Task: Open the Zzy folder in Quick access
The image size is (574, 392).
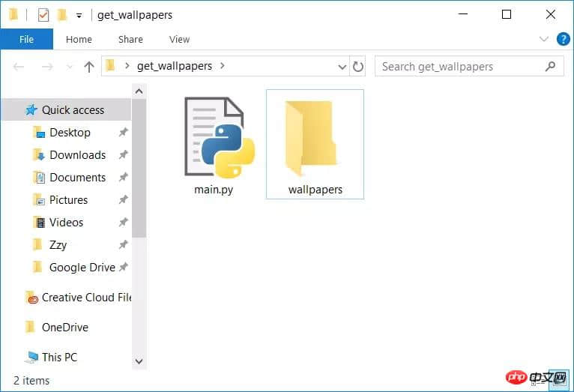Action: pyautogui.click(x=58, y=245)
